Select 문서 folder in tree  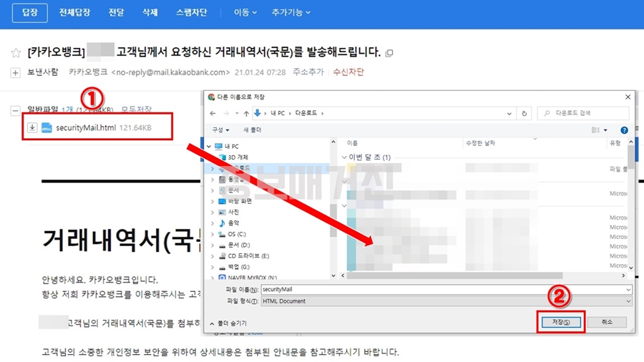click(233, 190)
